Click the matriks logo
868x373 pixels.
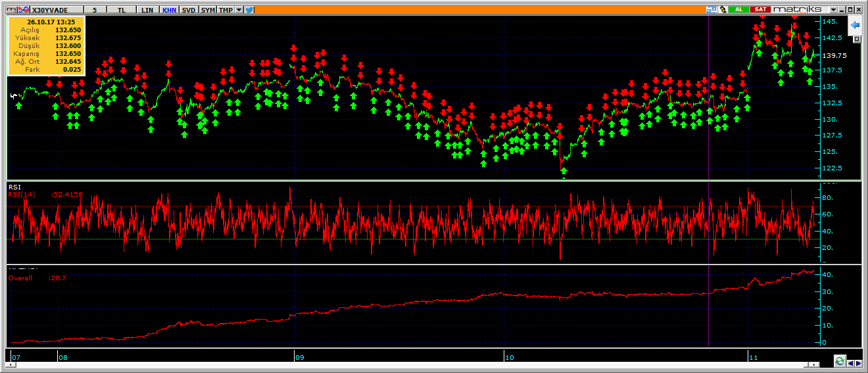pos(797,10)
